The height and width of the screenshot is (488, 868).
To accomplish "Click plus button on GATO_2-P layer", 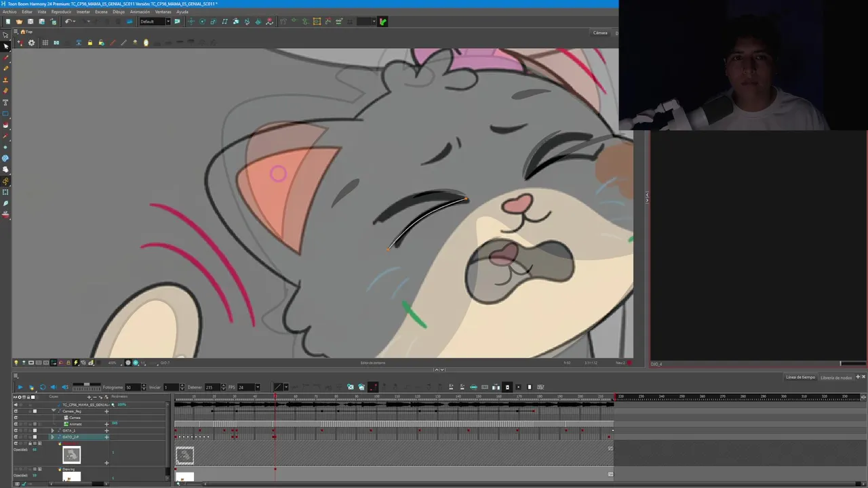I will [106, 437].
